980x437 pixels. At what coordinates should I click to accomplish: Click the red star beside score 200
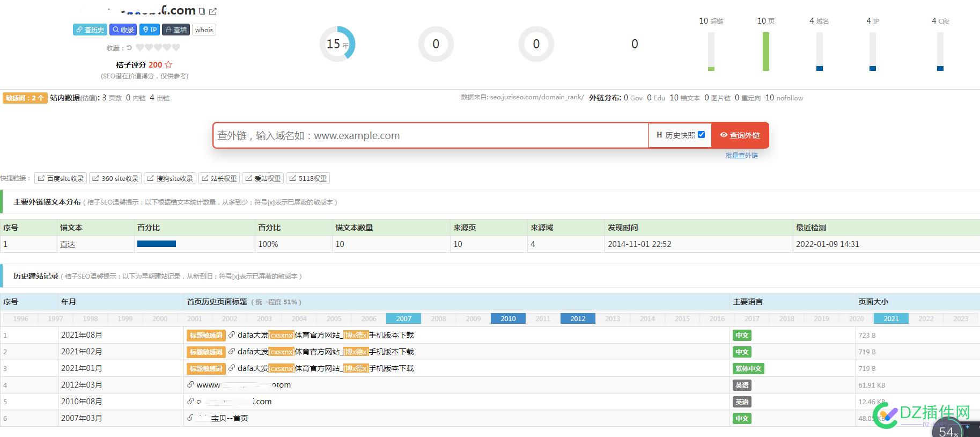pos(168,64)
